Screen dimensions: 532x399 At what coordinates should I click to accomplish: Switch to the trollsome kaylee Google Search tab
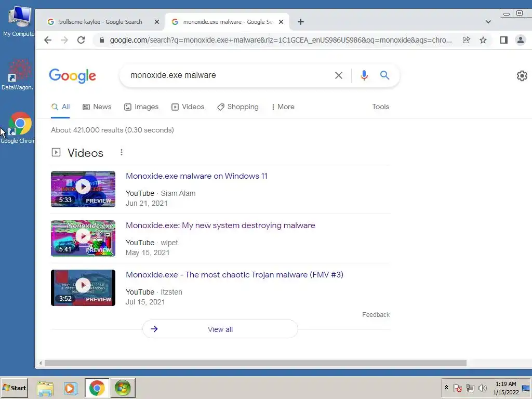[100, 22]
